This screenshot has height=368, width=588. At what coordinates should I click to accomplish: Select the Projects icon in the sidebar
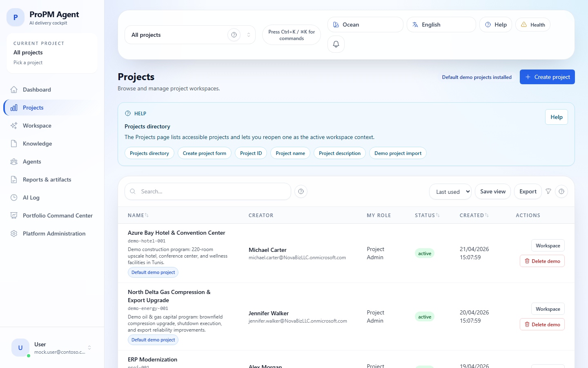(x=14, y=108)
